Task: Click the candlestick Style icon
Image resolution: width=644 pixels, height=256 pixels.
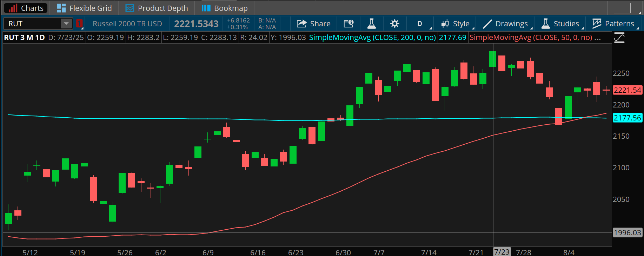Action: [x=445, y=24]
